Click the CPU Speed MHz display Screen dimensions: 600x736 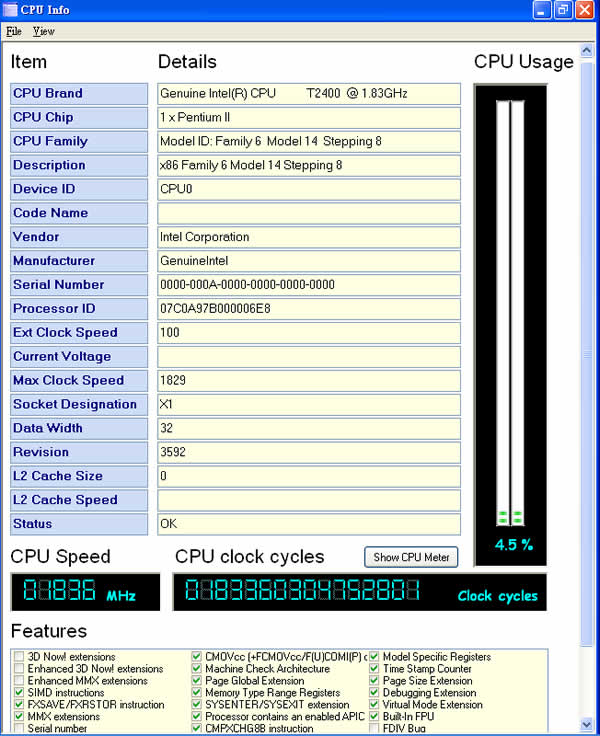(85, 591)
